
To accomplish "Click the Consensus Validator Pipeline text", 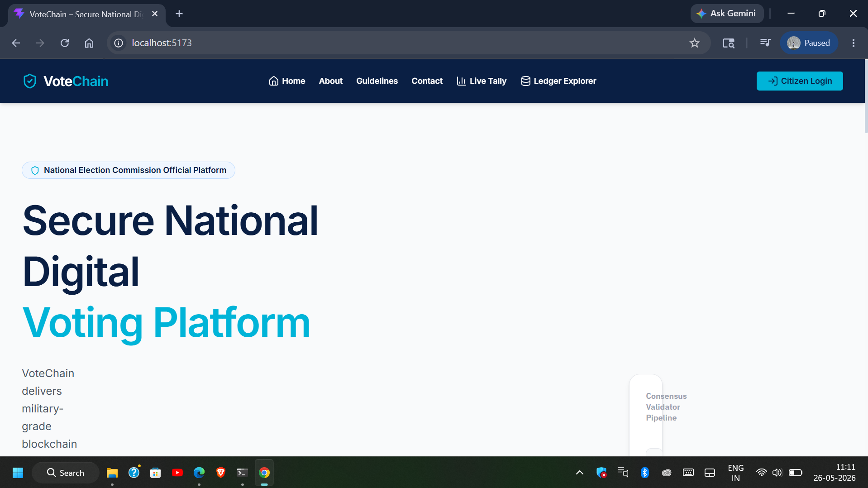I will (666, 407).
